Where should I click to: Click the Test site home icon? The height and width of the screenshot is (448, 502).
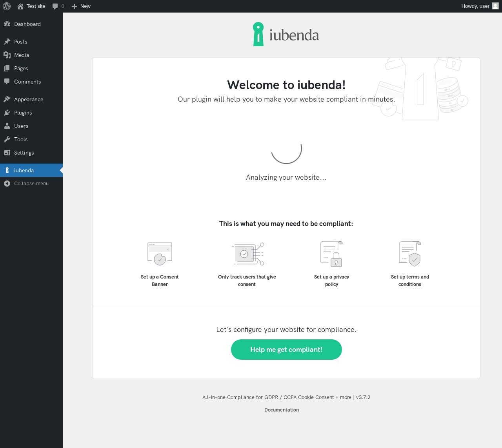point(20,6)
